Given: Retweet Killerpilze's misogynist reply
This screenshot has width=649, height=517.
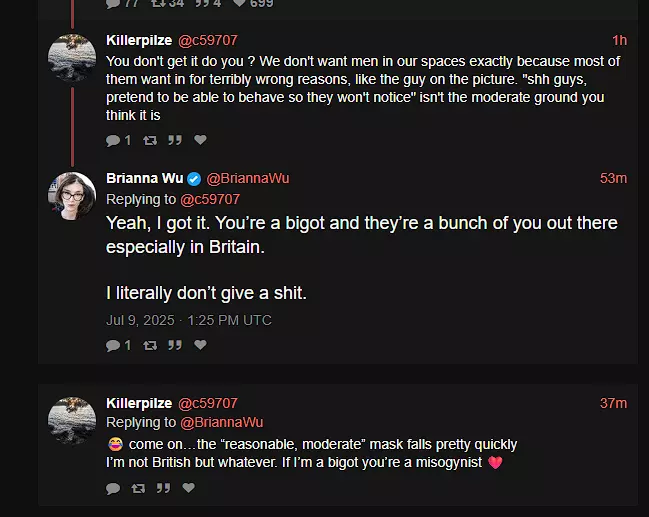Looking at the screenshot, I should [138, 488].
